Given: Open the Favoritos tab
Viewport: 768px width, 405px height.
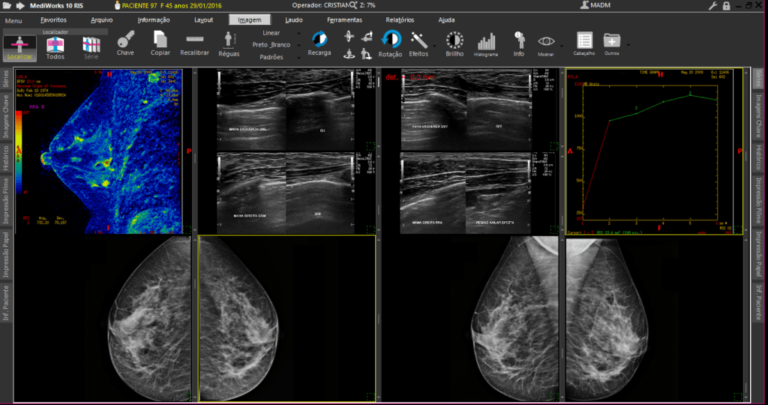Looking at the screenshot, I should [x=53, y=20].
